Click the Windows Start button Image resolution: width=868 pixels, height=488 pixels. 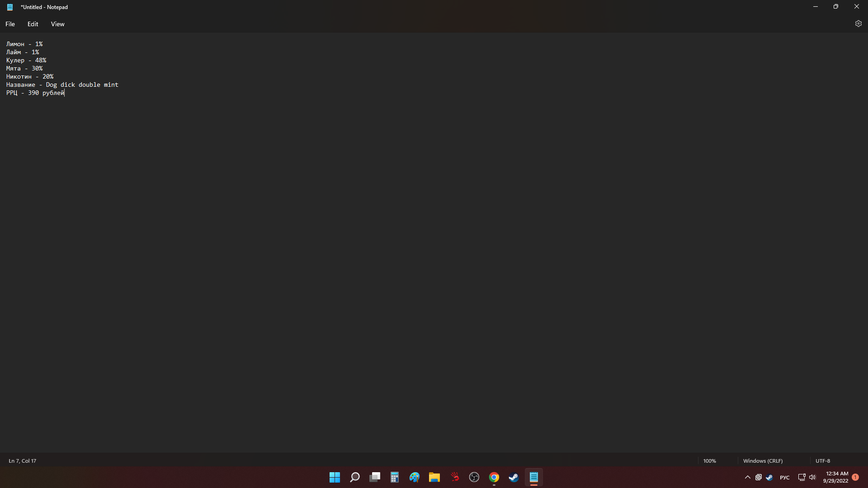pyautogui.click(x=335, y=477)
